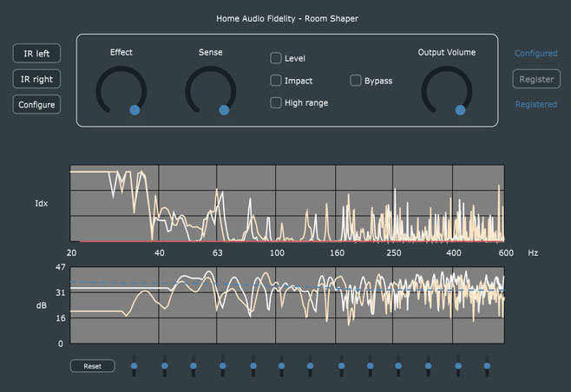The width and height of the screenshot is (571, 392).
Task: Open the Configure button
Action: tap(36, 105)
